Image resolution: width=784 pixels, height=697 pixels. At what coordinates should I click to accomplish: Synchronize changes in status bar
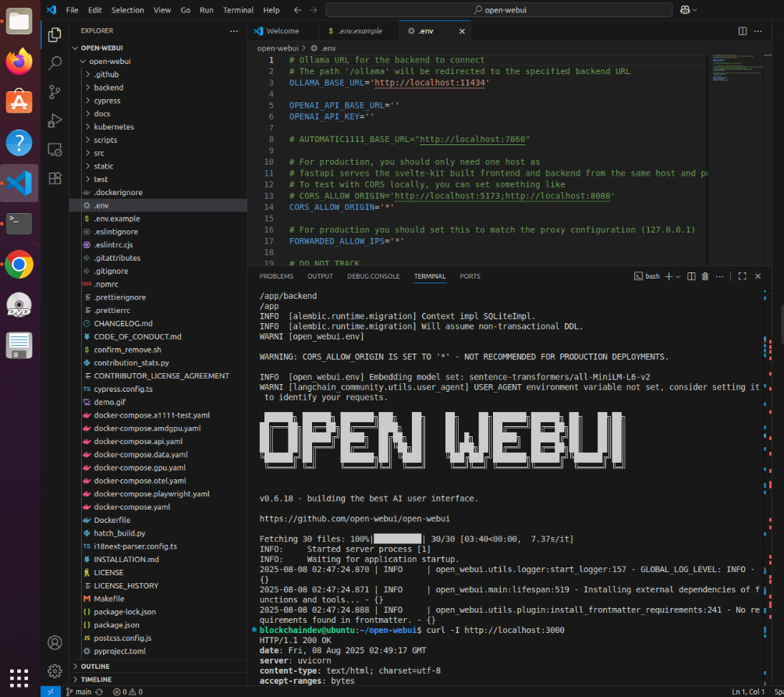(x=100, y=692)
